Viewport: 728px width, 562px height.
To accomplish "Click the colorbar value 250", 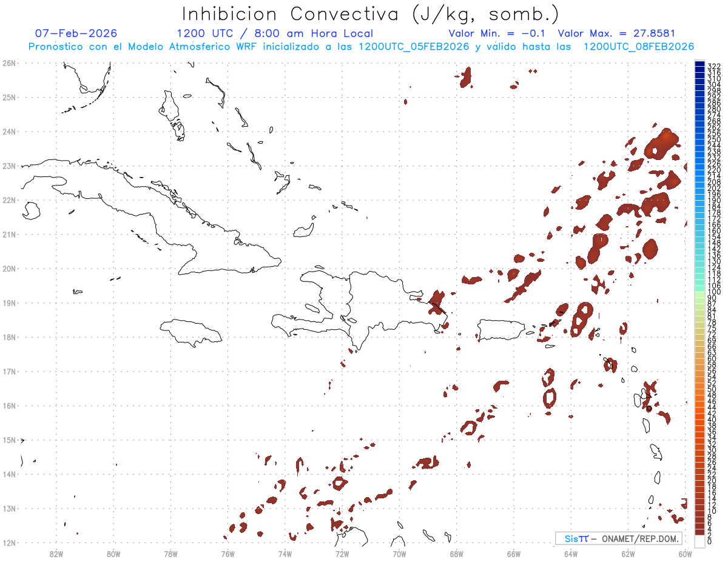I will pyautogui.click(x=715, y=140).
